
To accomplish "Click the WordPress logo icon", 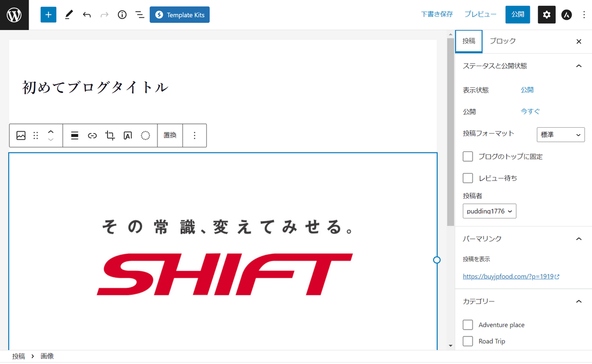I will (14, 15).
